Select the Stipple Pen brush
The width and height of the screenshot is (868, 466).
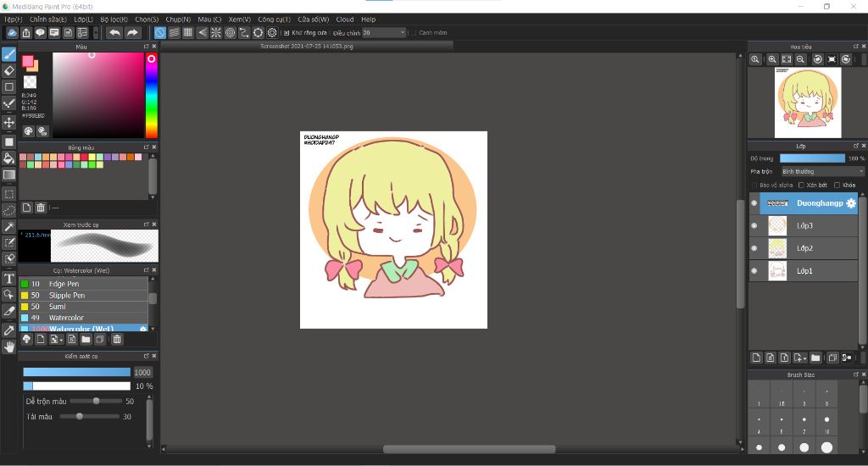[x=84, y=296]
